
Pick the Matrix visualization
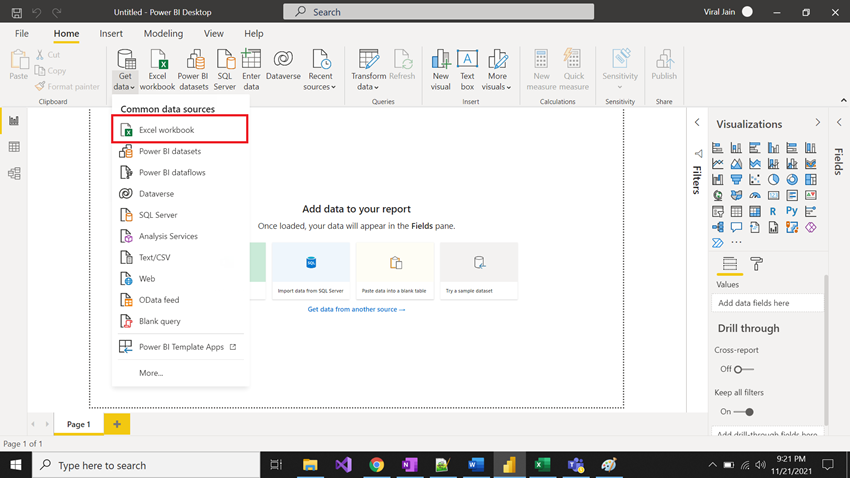coord(755,211)
